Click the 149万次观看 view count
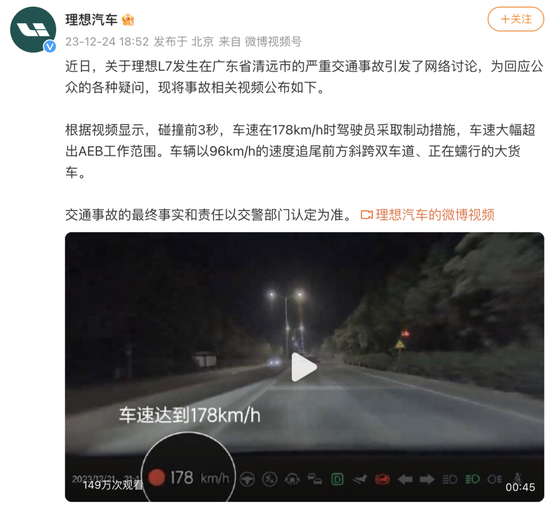The height and width of the screenshot is (509, 550). pos(113,485)
